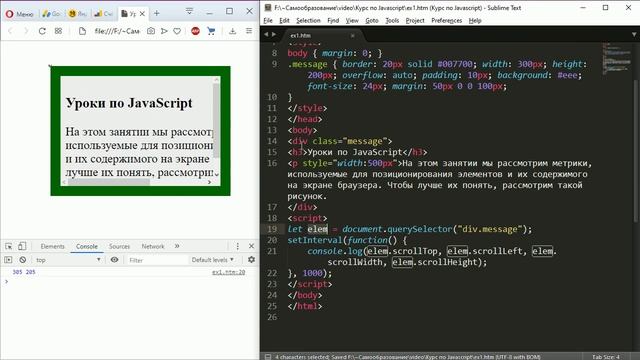This screenshot has height=360, width=640.
Task: Open the downloads icon in Opera toolbar
Action: tap(232, 31)
